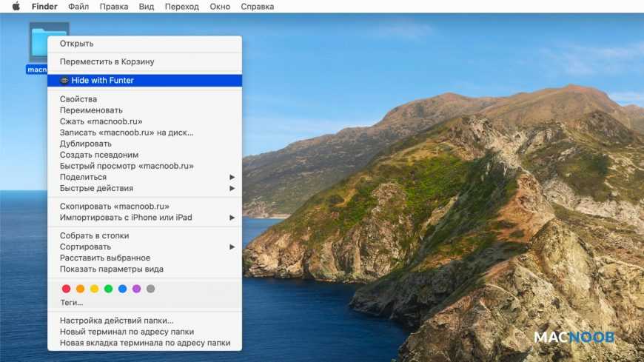Click the Apple logo in the menu bar
Screen dimensions: 644x362
[16, 7]
